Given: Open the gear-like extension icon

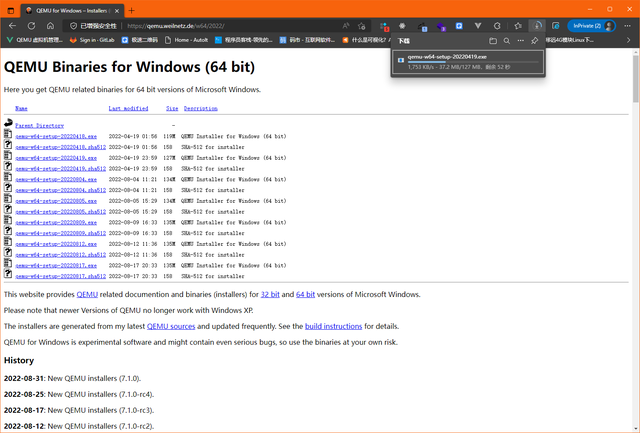Looking at the screenshot, I should [x=402, y=26].
